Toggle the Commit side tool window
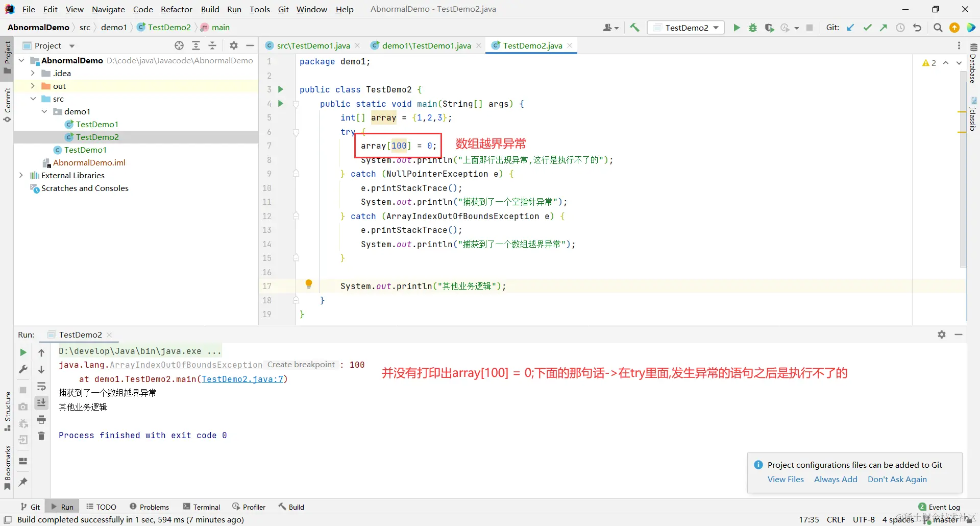Viewport: 980px width, 526px height. (x=7, y=105)
